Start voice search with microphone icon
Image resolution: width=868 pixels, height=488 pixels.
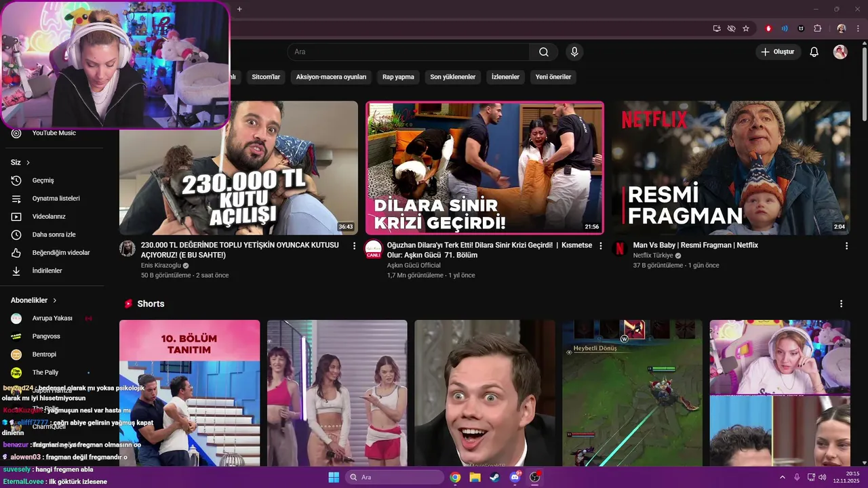tap(574, 52)
